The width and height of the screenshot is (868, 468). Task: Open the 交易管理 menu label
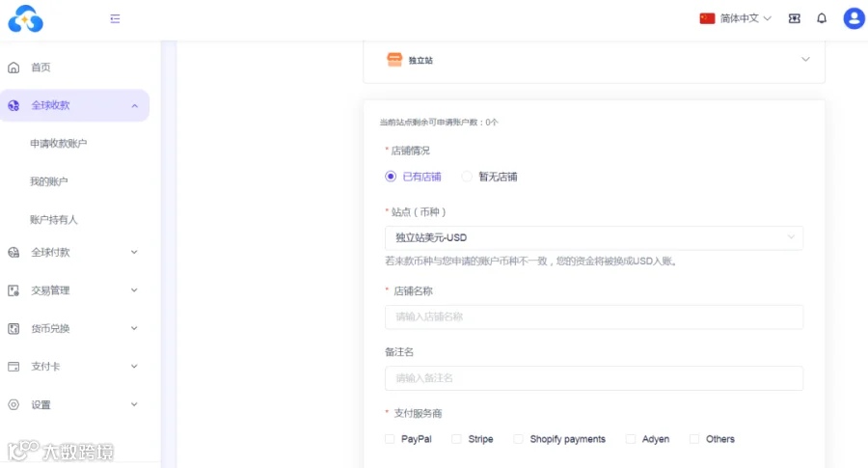click(50, 290)
